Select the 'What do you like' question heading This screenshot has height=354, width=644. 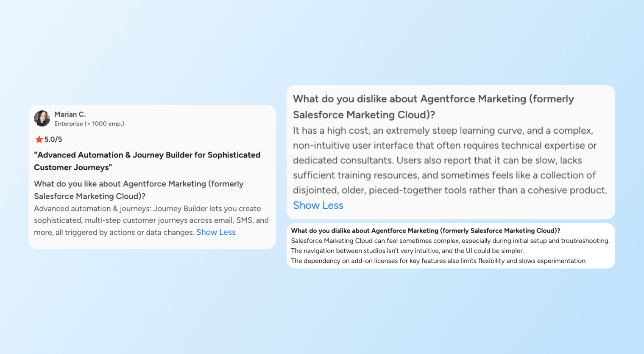139,190
